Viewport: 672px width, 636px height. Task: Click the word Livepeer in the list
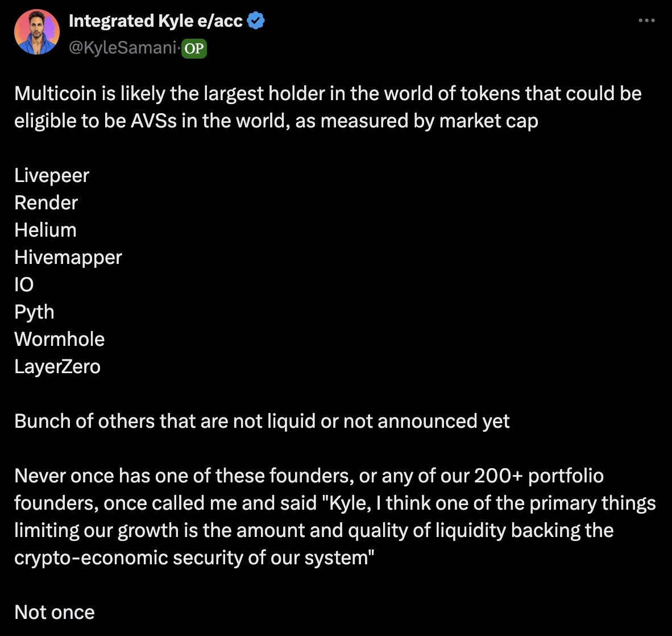pos(52,175)
